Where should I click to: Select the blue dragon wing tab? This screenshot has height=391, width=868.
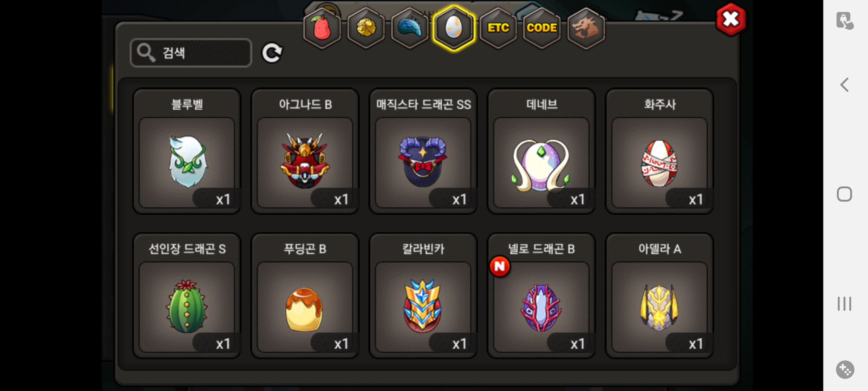pos(410,28)
